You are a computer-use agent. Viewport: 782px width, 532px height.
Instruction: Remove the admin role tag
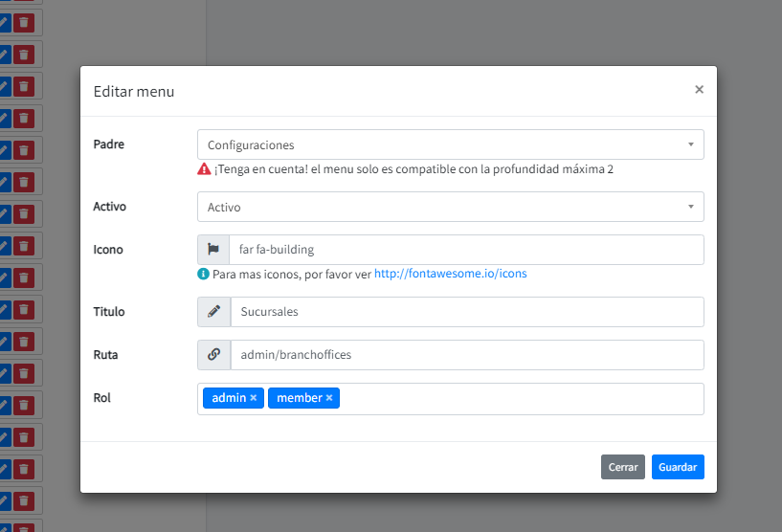pos(254,398)
